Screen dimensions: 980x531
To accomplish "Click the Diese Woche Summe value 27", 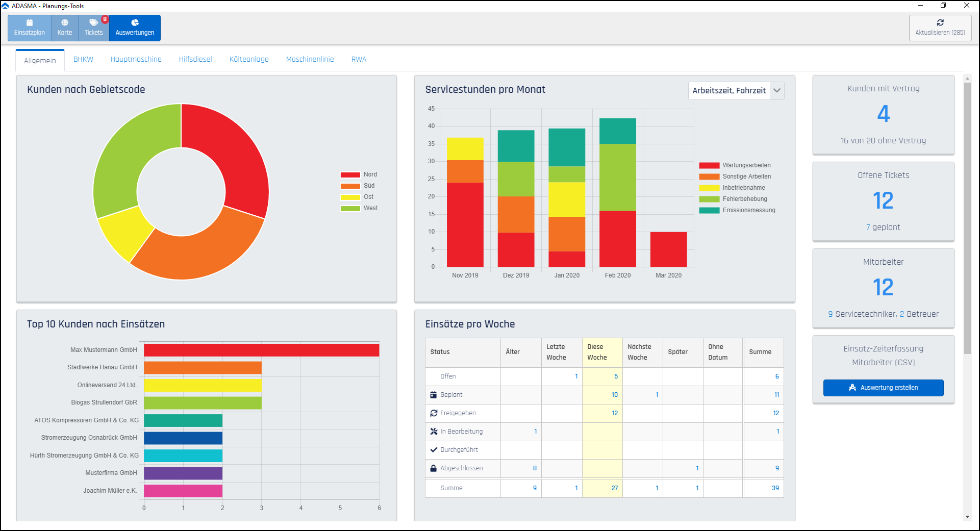I will pyautogui.click(x=615, y=488).
